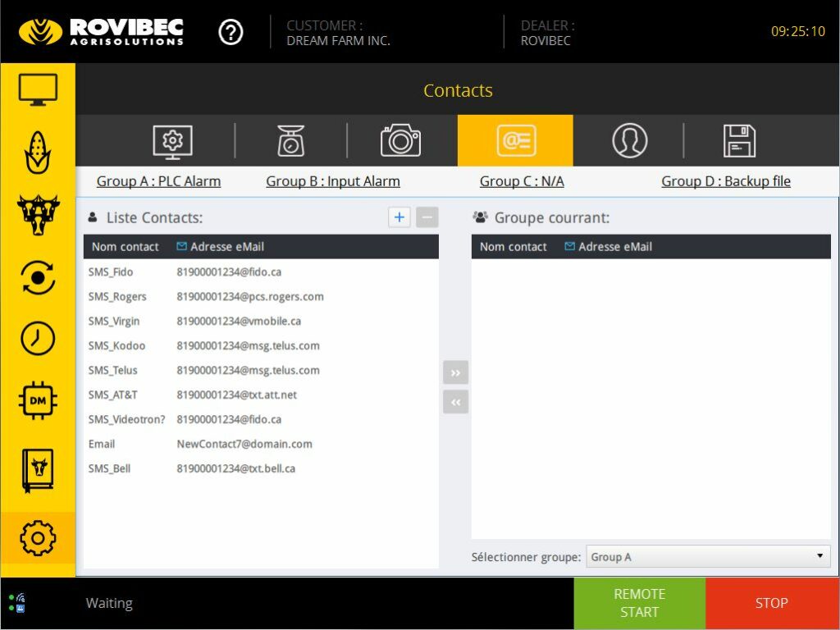840x630 pixels.
Task: Select the SMS_Bell contact row
Action: pos(261,468)
